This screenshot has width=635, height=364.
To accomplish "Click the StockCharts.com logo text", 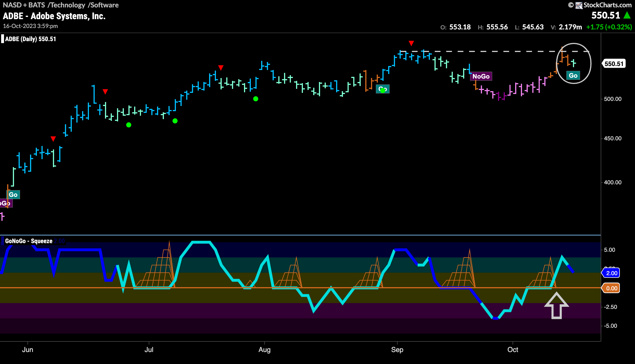I will coord(608,5).
